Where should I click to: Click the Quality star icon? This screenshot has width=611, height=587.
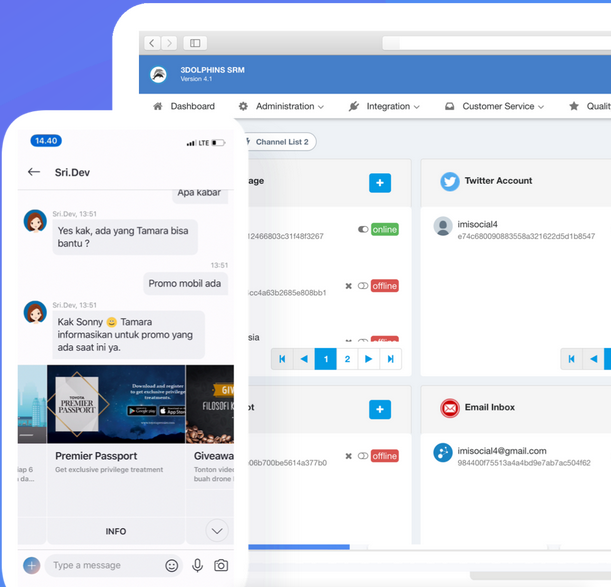click(574, 106)
